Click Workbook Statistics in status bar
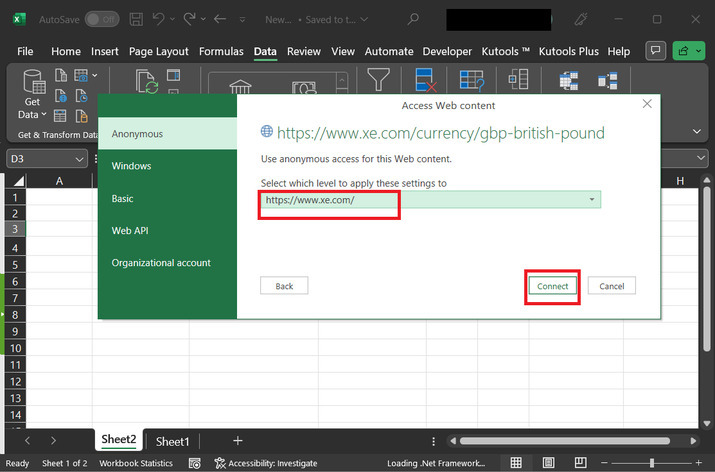This screenshot has height=472, width=715. [x=136, y=463]
